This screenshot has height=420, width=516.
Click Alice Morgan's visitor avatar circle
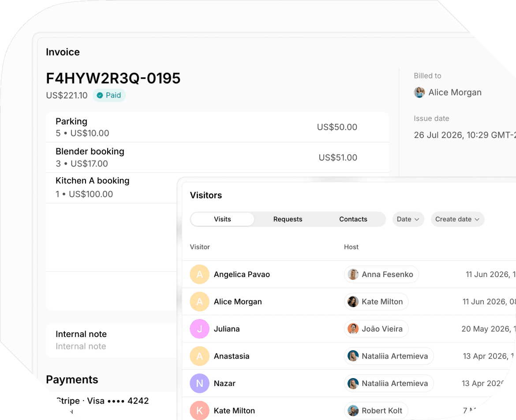[199, 302]
